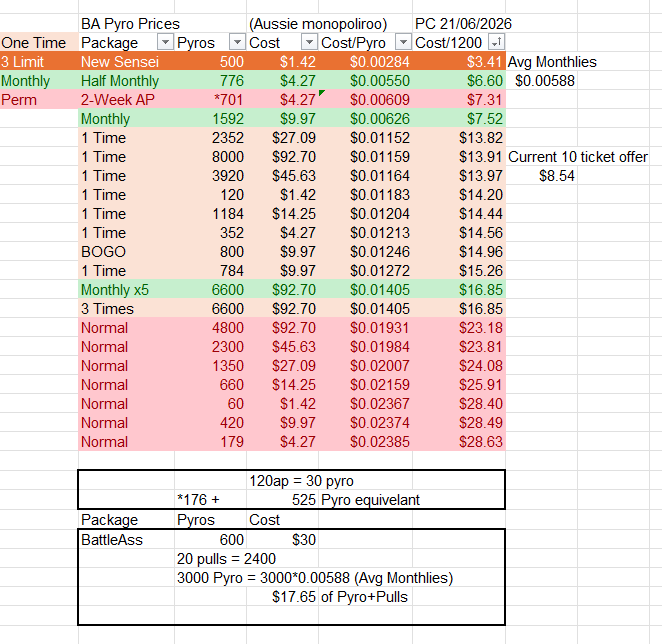Select the '3 Limit' orange legend cell
Viewport: 662px width, 644px height.
[39, 62]
